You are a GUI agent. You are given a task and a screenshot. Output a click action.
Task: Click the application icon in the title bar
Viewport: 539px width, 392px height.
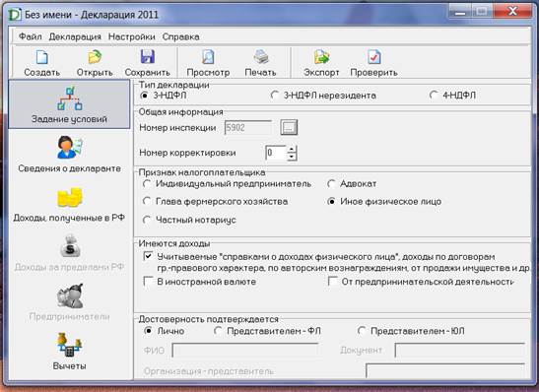pyautogui.click(x=15, y=15)
